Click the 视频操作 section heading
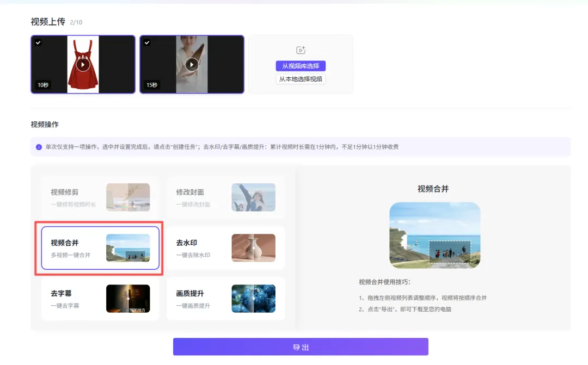 (45, 125)
